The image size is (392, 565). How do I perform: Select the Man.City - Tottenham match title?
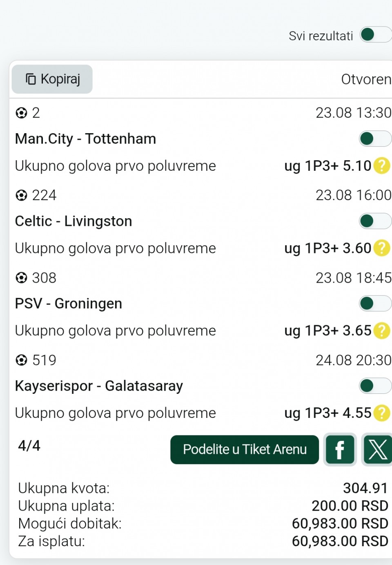(x=85, y=139)
